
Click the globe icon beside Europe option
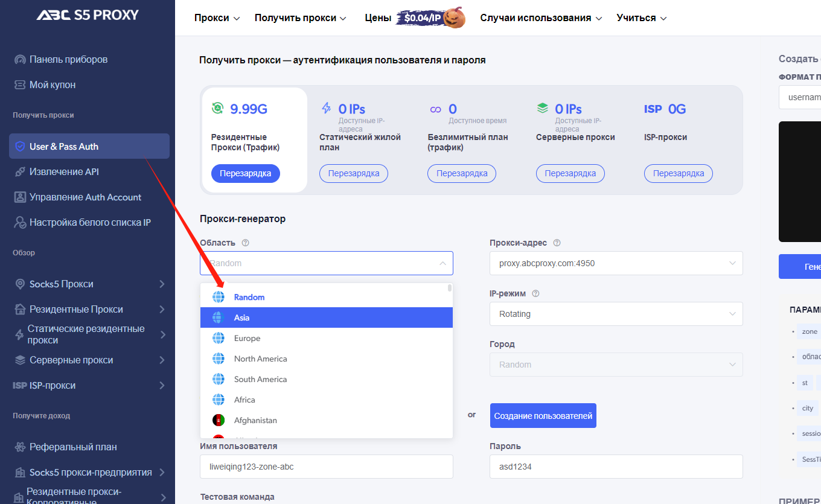click(219, 338)
